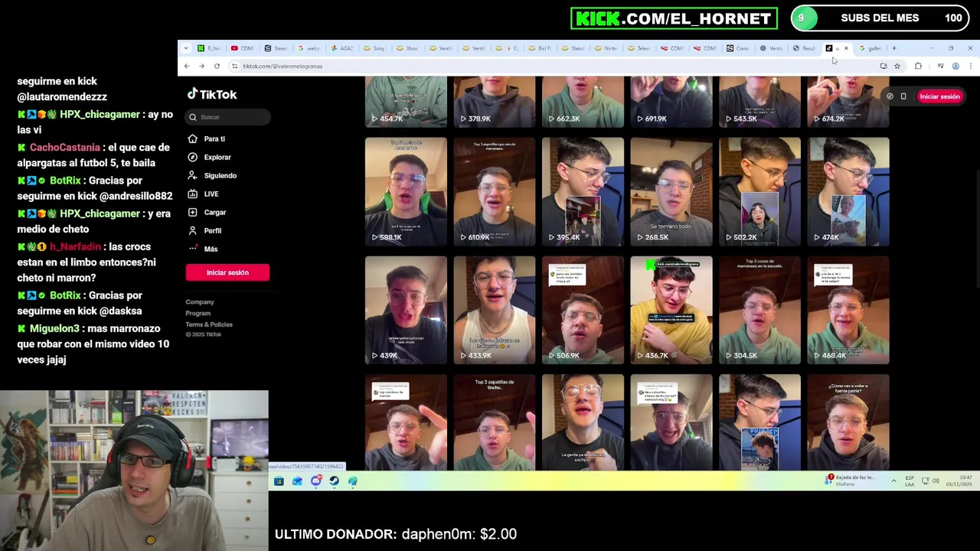Screen dimensions: 980x551
Task: Open the video with 268.5K views
Action: (x=671, y=191)
